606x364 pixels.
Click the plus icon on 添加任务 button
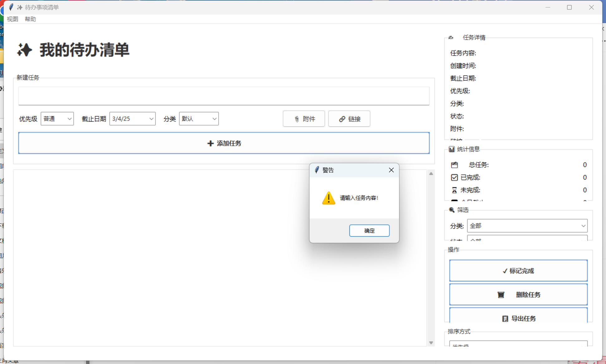(210, 143)
